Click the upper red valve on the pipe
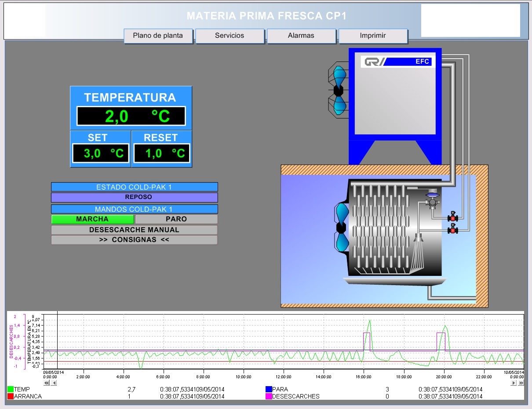The image size is (532, 409). click(x=452, y=217)
